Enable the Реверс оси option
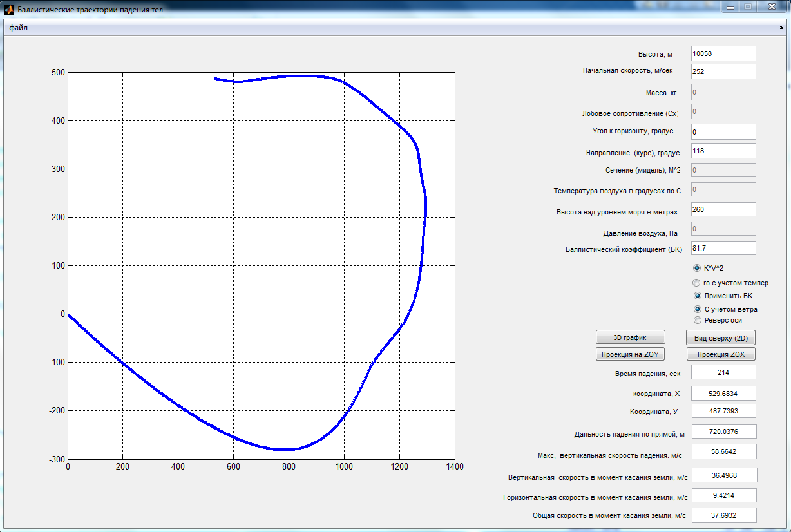This screenshot has width=791, height=532. 696,320
